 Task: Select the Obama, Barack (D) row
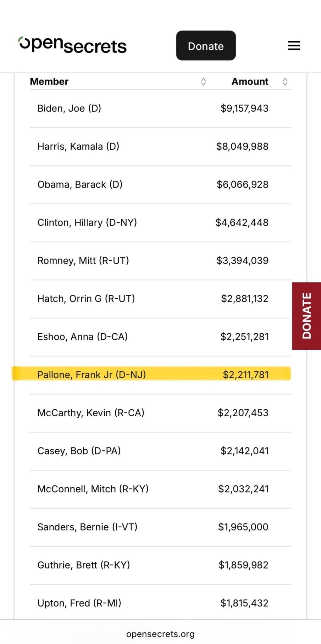[80, 185]
